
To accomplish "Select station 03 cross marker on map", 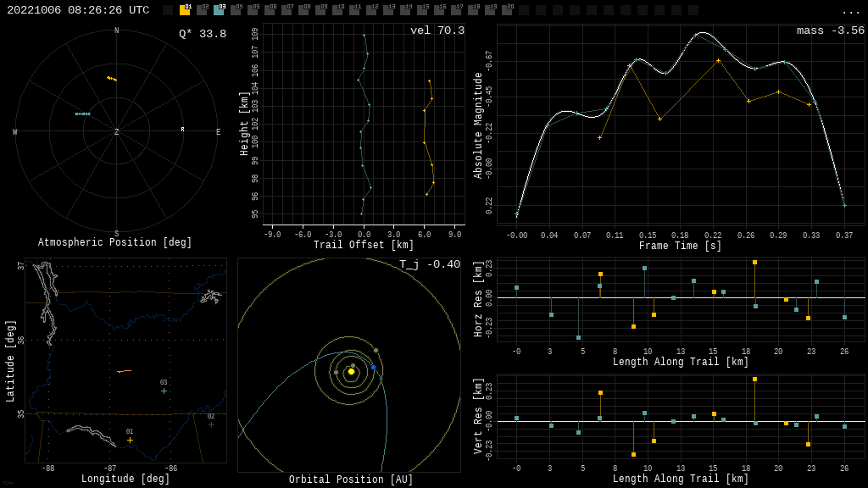I will click(164, 391).
